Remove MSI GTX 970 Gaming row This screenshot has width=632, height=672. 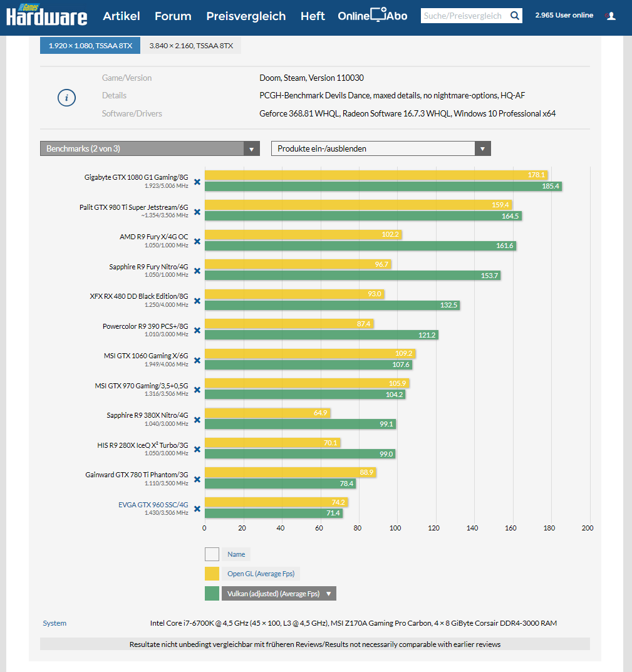click(197, 390)
